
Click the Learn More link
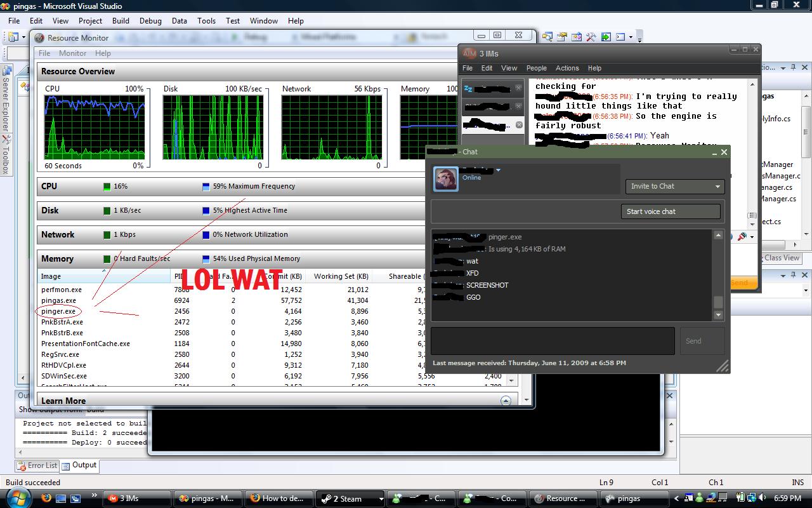(63, 401)
